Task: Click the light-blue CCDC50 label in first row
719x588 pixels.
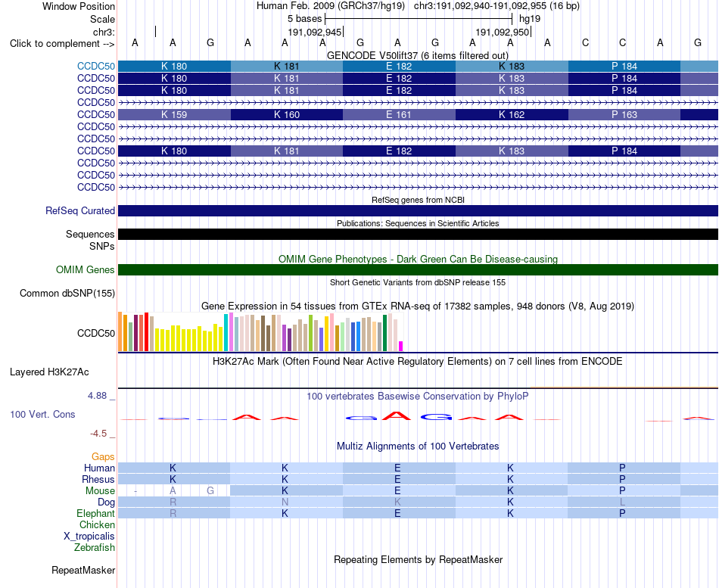Action: click(x=96, y=66)
